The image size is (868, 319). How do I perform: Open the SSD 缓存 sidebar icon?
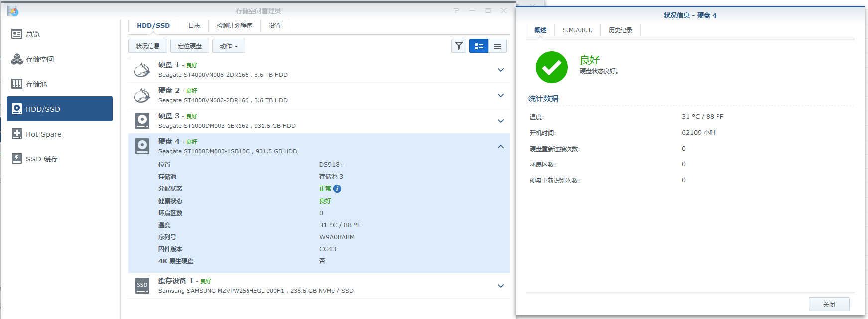click(x=17, y=159)
